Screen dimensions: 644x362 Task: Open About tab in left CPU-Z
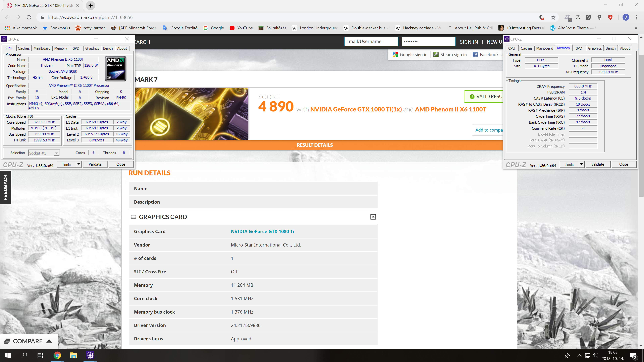point(122,48)
